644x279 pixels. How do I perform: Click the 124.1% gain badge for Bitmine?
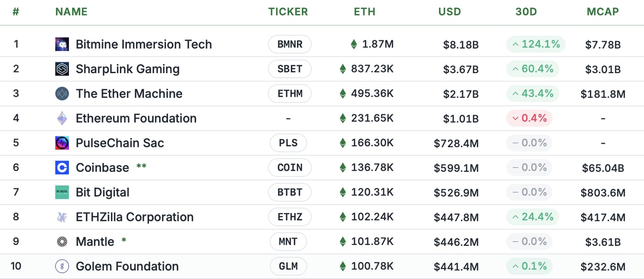(x=536, y=44)
